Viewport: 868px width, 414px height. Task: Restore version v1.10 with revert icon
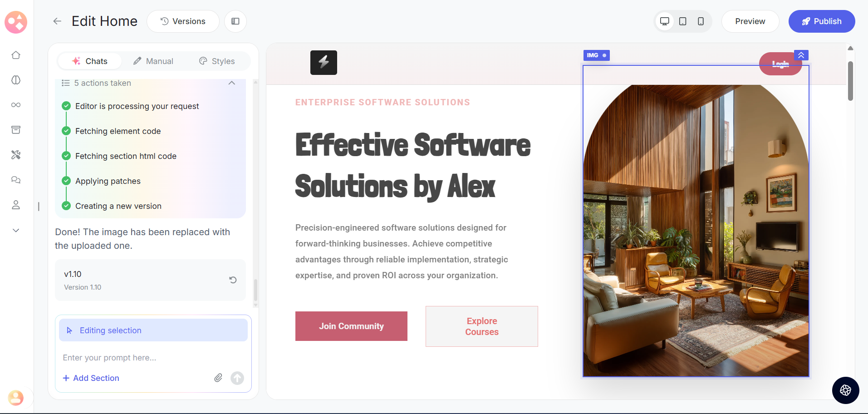[x=233, y=280]
